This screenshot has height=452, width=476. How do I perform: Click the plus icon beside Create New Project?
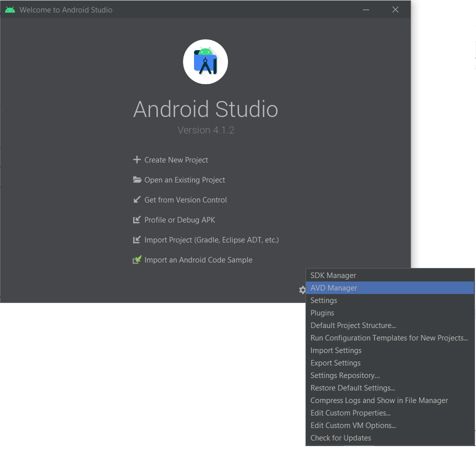pyautogui.click(x=137, y=159)
